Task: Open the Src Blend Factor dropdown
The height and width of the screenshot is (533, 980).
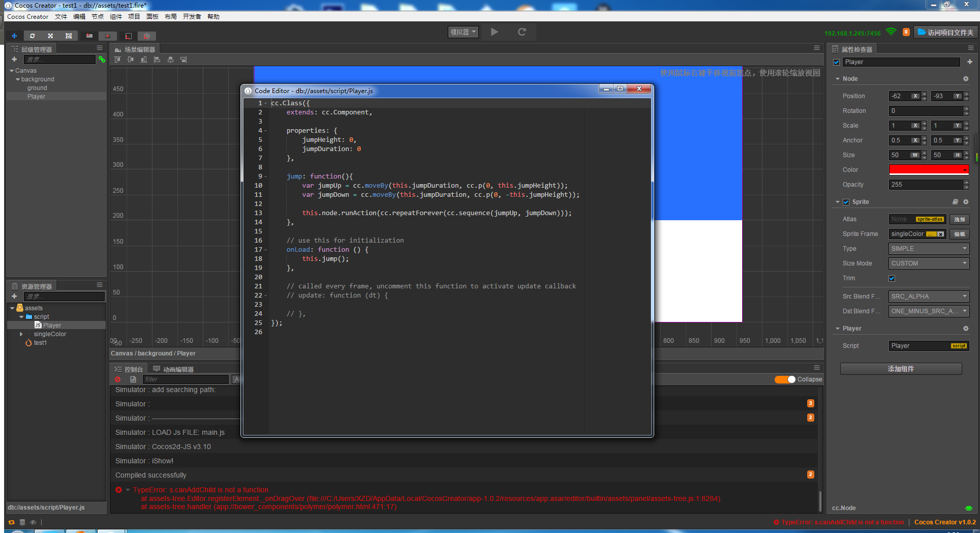Action: [929, 297]
